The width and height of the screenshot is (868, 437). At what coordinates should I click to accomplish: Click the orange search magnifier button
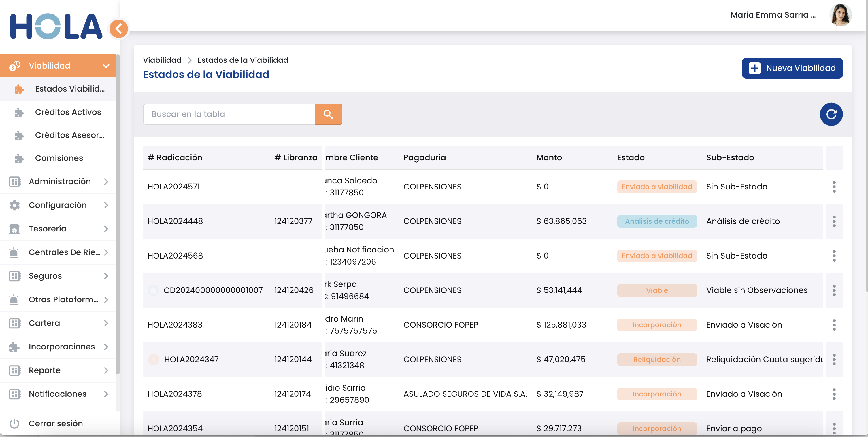point(328,114)
